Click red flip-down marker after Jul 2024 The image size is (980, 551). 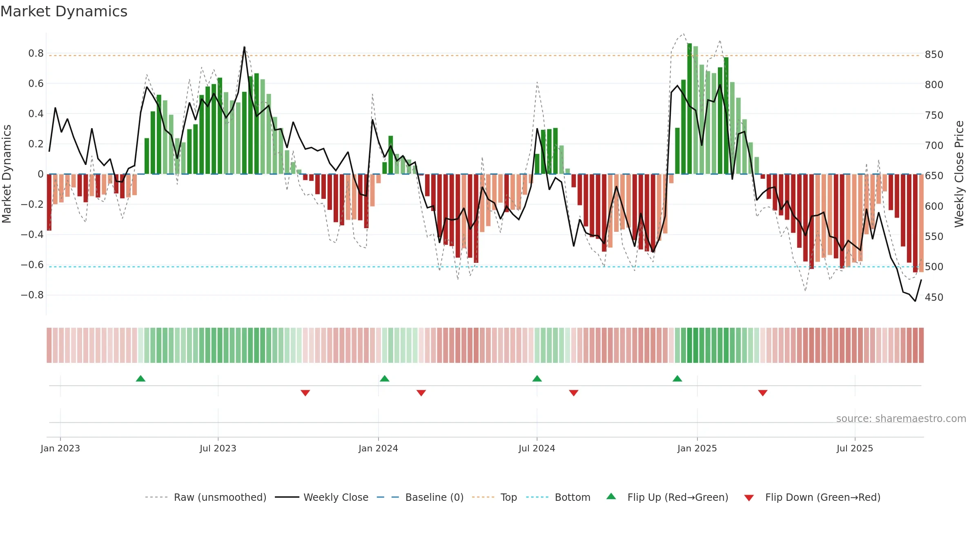point(574,393)
